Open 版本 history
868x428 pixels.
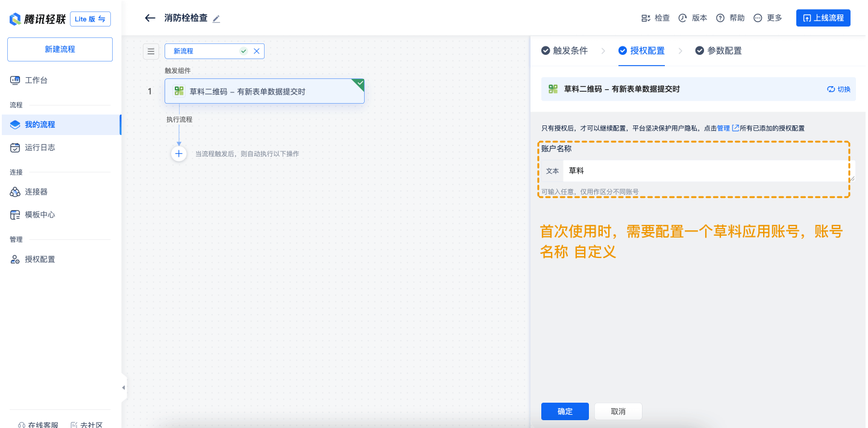coord(693,18)
